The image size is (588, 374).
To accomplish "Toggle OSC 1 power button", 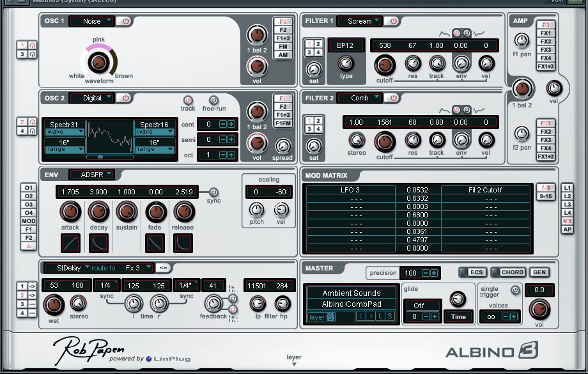I will (125, 21).
